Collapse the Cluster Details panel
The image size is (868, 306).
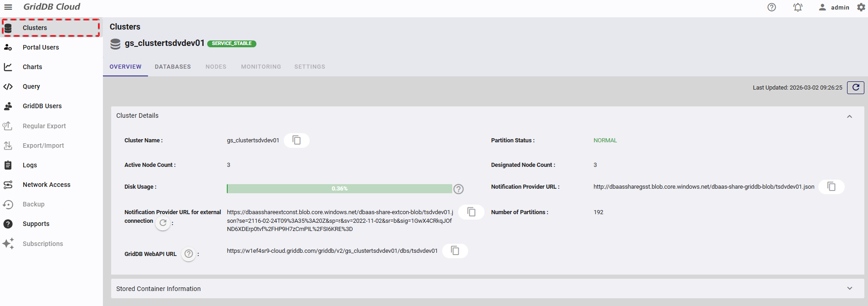click(849, 116)
